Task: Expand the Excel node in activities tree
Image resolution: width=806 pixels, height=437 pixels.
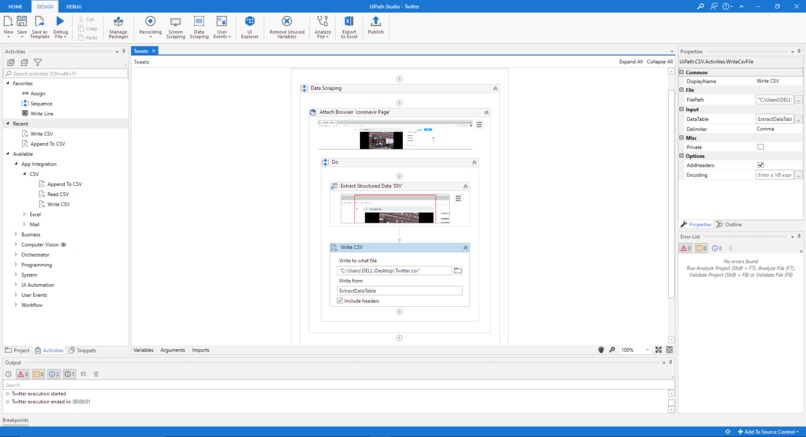Action: [x=25, y=214]
